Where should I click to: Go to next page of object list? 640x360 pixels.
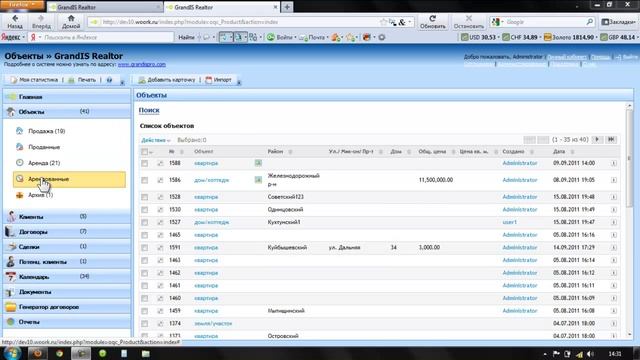(x=598, y=140)
